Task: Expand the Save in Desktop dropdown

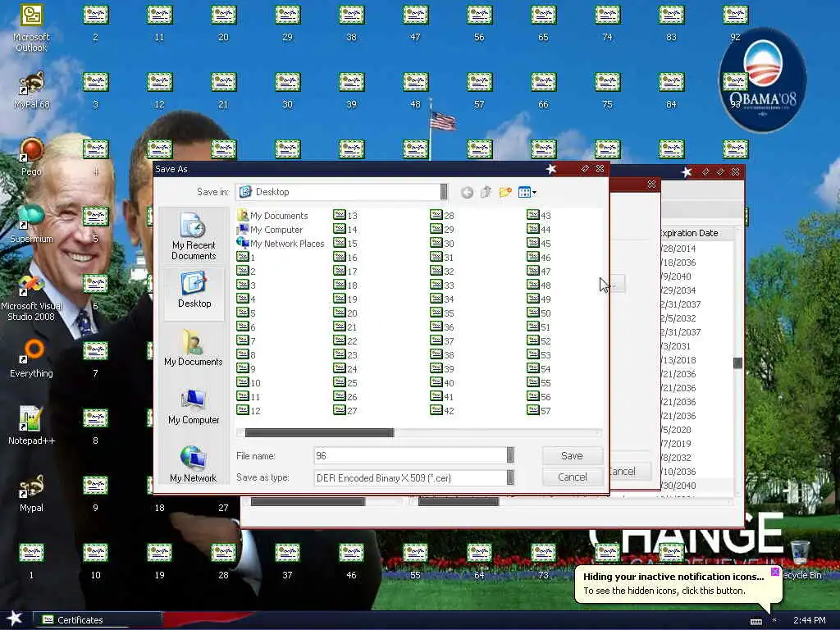Action: (444, 192)
